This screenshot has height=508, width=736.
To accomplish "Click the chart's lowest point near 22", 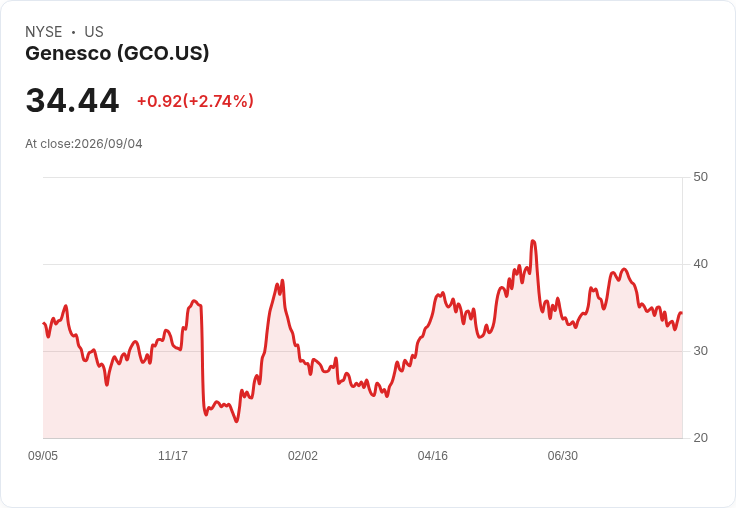I will pyautogui.click(x=236, y=421).
